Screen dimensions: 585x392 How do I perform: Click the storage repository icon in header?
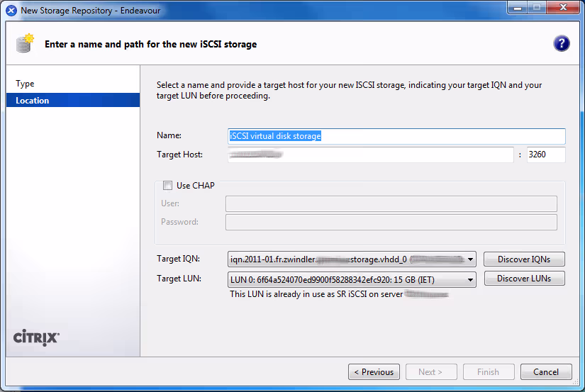[x=25, y=43]
